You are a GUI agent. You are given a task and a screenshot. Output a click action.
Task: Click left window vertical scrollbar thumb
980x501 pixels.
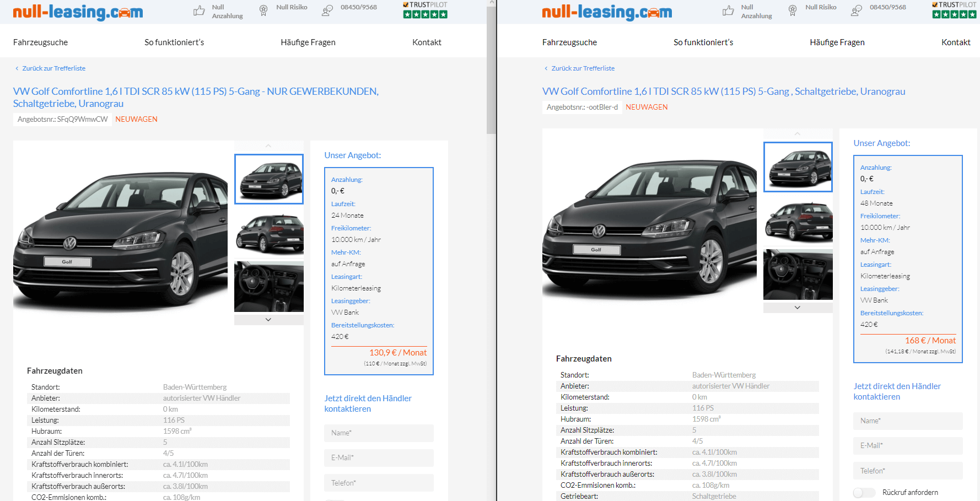(491, 69)
